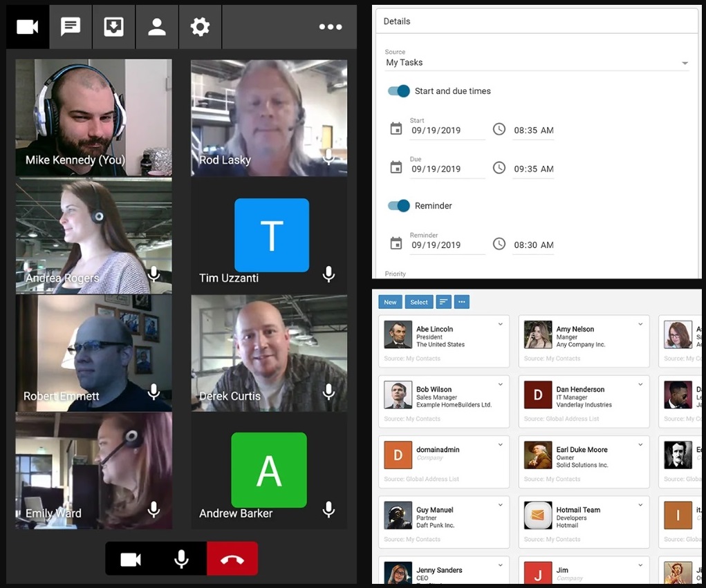Toggle Tim Uzzanti's microphone icon
The width and height of the screenshot is (706, 588).
[x=329, y=274]
